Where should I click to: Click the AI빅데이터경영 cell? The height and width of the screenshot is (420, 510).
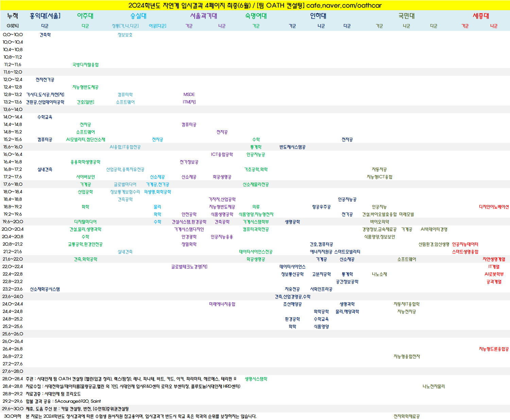pos(434,229)
